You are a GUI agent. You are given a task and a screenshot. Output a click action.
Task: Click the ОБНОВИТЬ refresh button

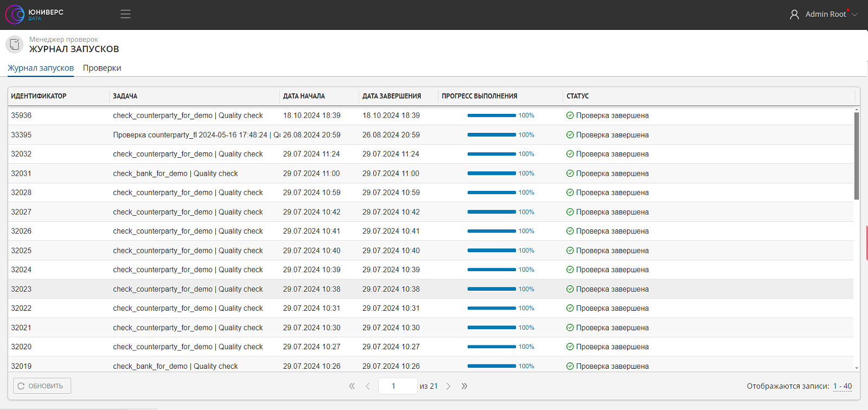tap(42, 386)
